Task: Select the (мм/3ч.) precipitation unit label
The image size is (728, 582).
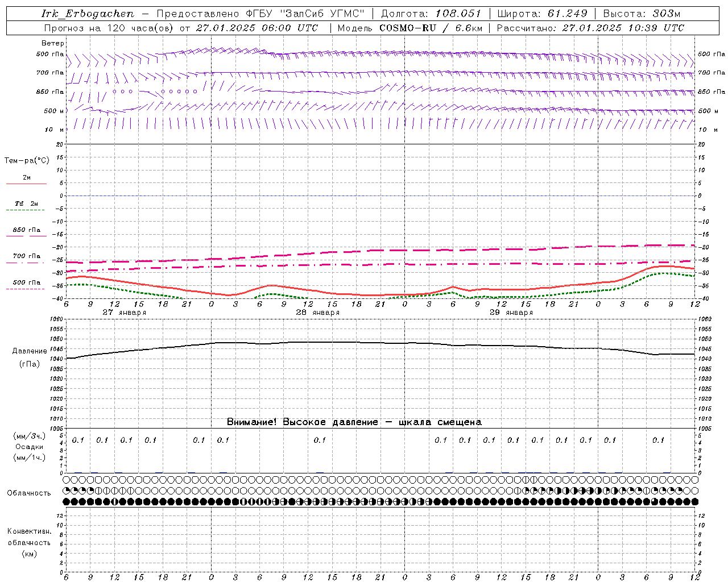Action: (30, 436)
